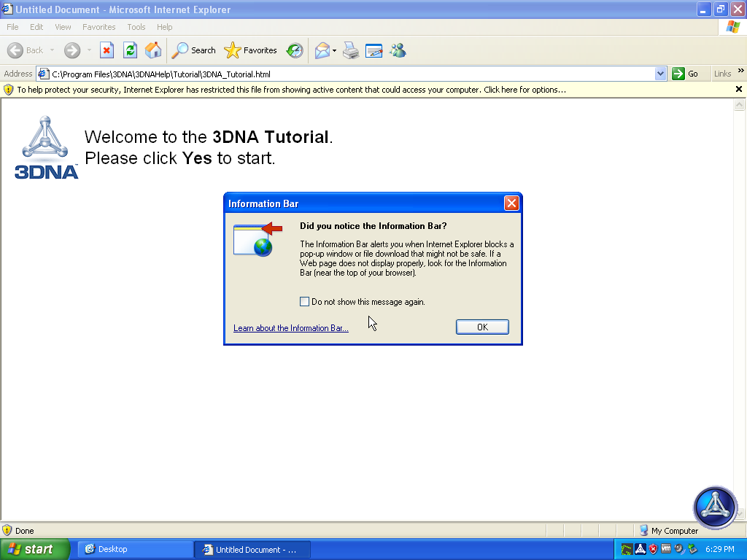Image resolution: width=747 pixels, height=560 pixels.
Task: Switch to Desktop taskbar button
Action: coord(136,549)
